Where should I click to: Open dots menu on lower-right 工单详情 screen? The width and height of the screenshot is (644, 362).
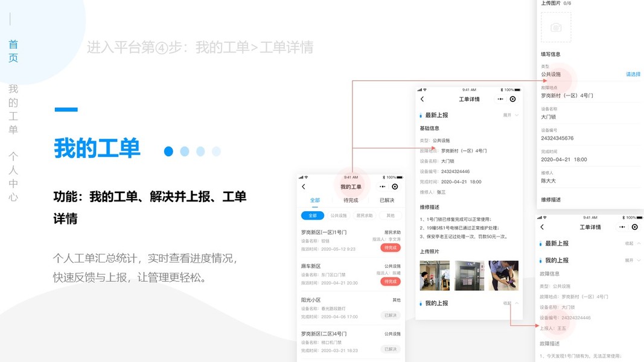tap(622, 227)
